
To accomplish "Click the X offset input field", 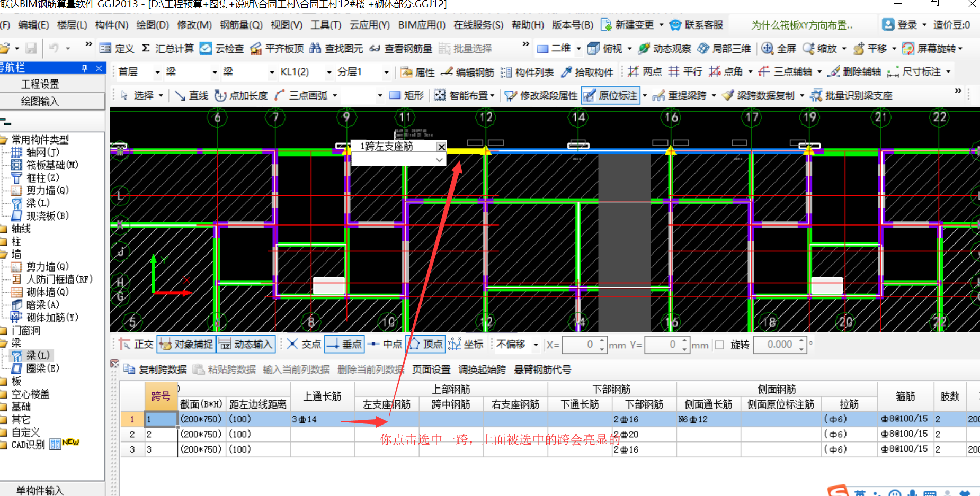I will pos(580,345).
